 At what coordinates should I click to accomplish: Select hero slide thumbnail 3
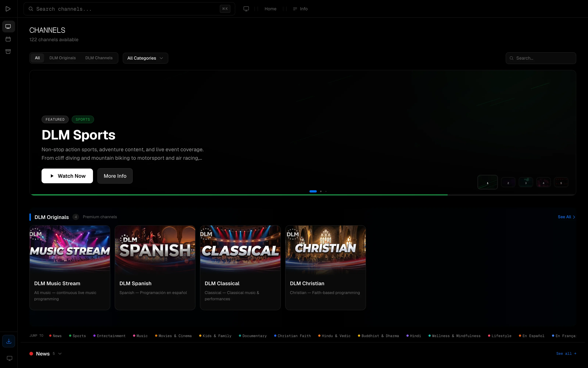point(526,182)
